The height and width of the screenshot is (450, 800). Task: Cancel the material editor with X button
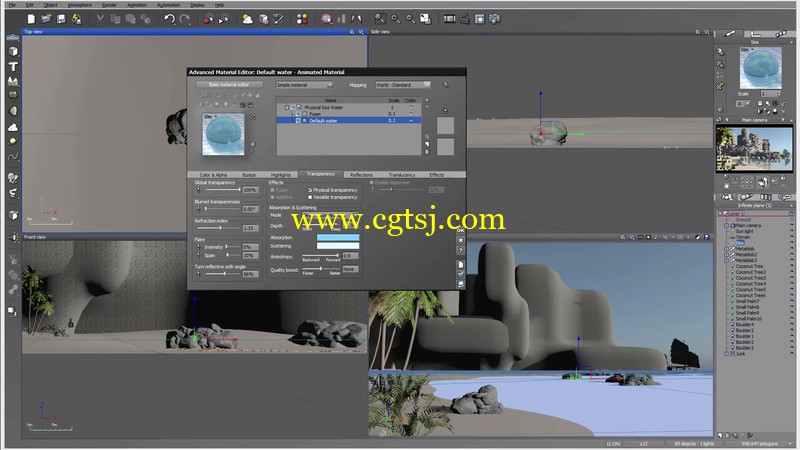click(x=460, y=240)
